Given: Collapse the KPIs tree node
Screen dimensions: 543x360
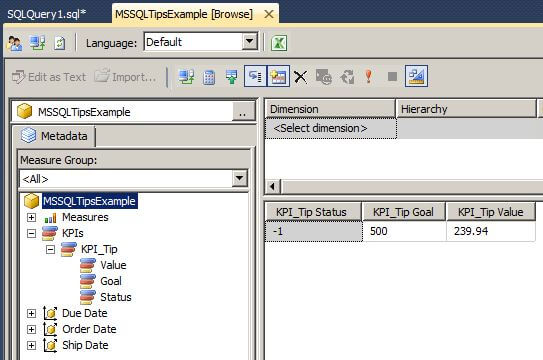Looking at the screenshot, I should pos(31,233).
